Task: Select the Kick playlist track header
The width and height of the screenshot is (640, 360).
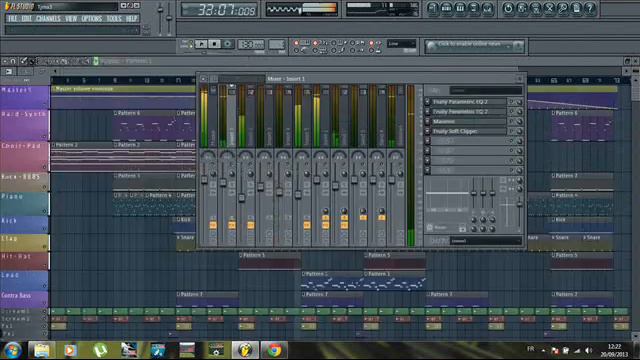Action: tap(24, 224)
